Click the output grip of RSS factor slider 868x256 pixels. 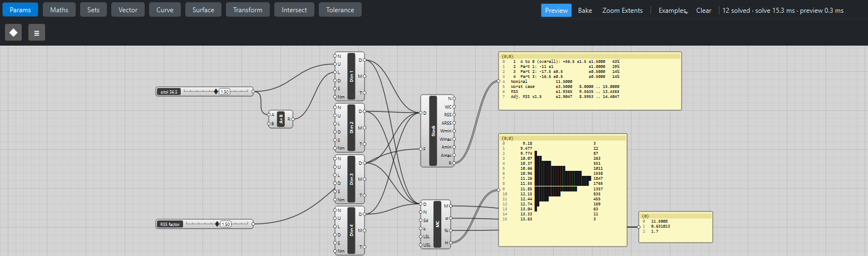coord(253,224)
